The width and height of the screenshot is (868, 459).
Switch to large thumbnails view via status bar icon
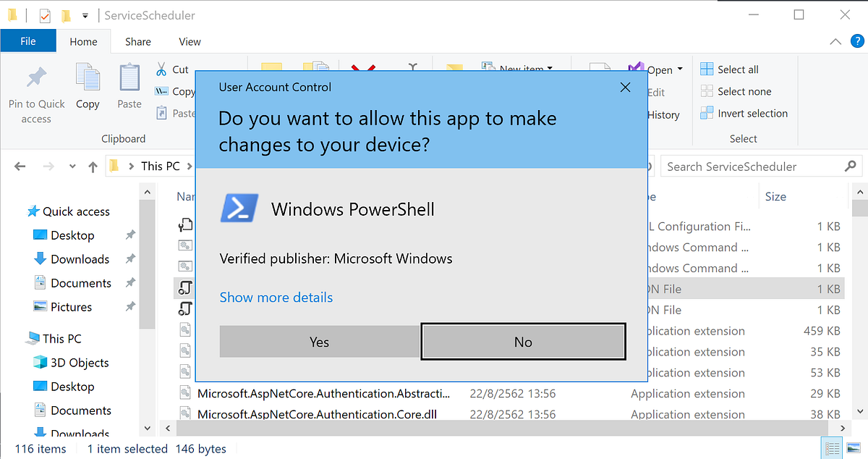click(854, 448)
